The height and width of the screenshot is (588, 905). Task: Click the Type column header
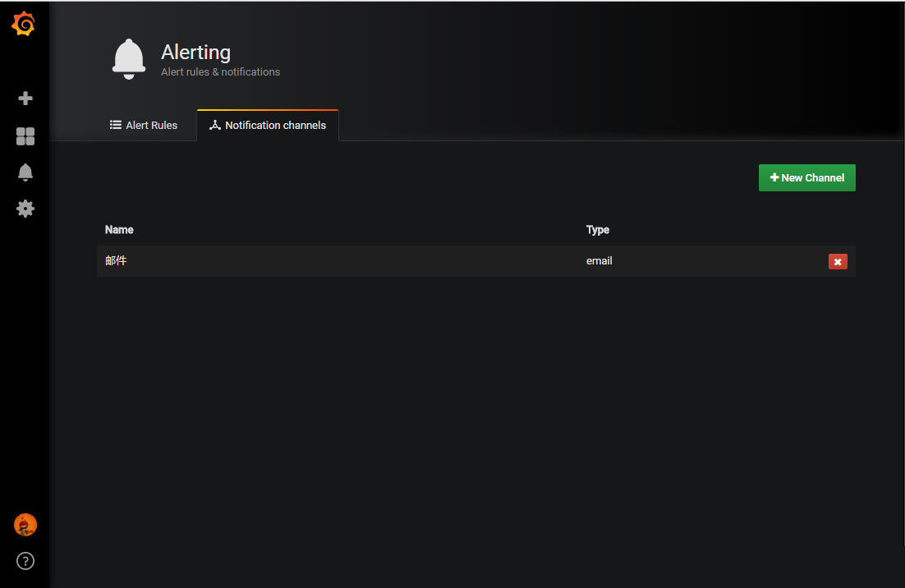tap(598, 230)
